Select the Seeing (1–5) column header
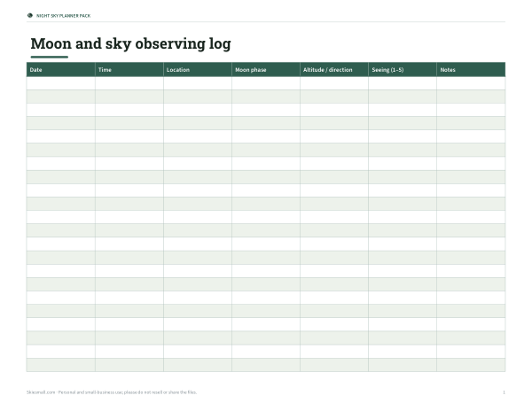 pyautogui.click(x=403, y=70)
